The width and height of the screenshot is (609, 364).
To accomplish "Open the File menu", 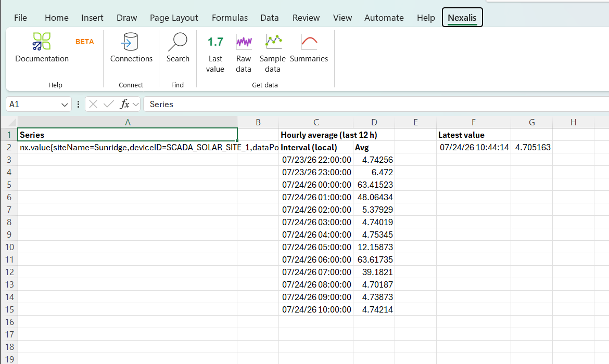I will 21,18.
